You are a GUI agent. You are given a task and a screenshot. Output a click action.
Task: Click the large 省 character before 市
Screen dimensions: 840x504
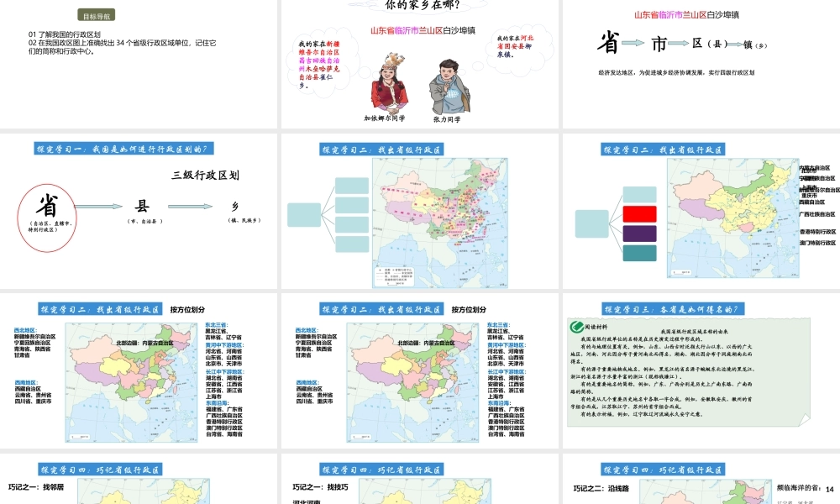(x=608, y=42)
